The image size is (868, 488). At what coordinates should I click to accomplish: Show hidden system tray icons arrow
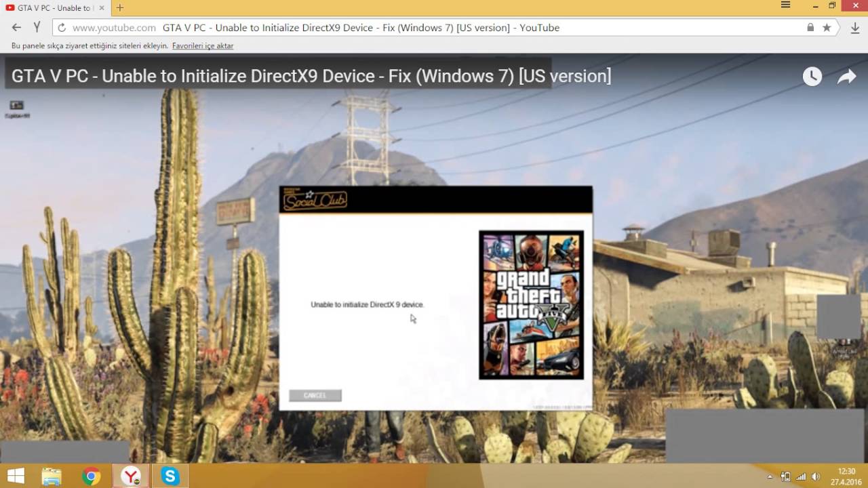click(x=771, y=476)
